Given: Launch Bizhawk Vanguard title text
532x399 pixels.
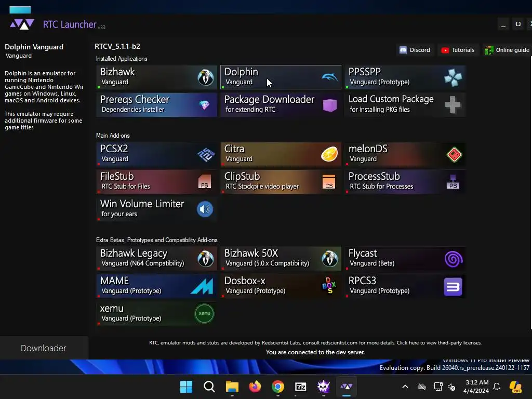Looking at the screenshot, I should [x=117, y=72].
